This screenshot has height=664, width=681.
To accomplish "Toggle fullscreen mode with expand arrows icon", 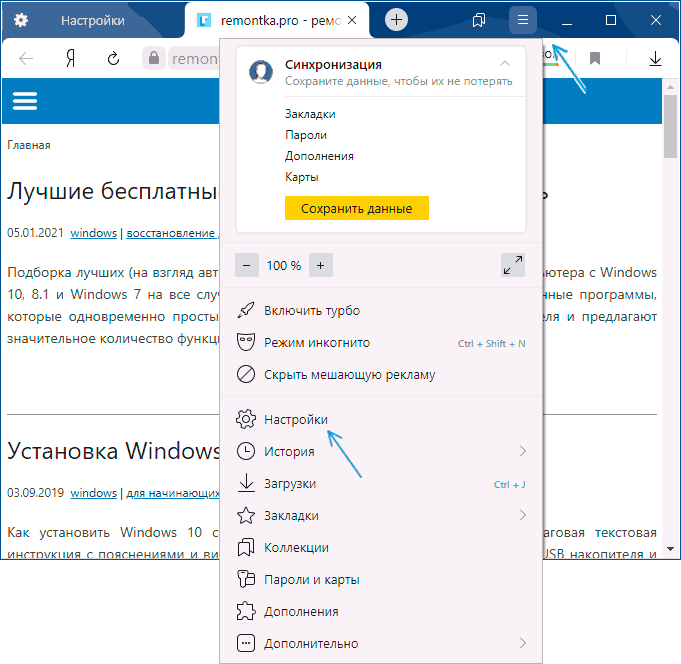I will [x=512, y=265].
